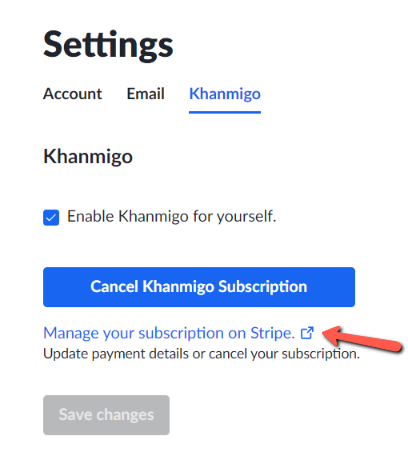408x457 pixels.
Task: Click the external-link icon beside Stripe
Action: tap(307, 333)
